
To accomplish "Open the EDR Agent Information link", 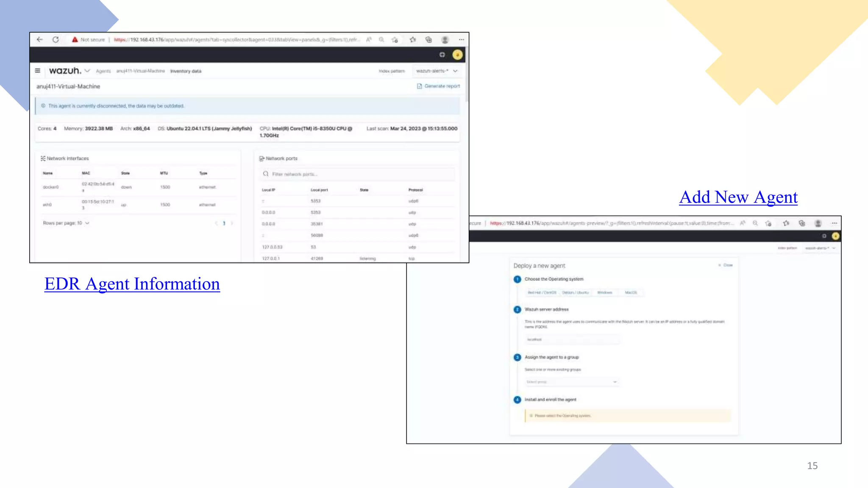I will pos(132,284).
